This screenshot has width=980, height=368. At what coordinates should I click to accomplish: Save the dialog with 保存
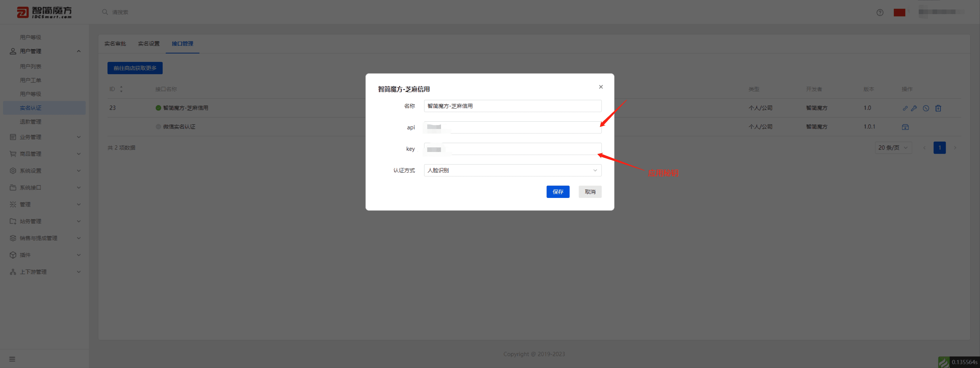point(558,192)
